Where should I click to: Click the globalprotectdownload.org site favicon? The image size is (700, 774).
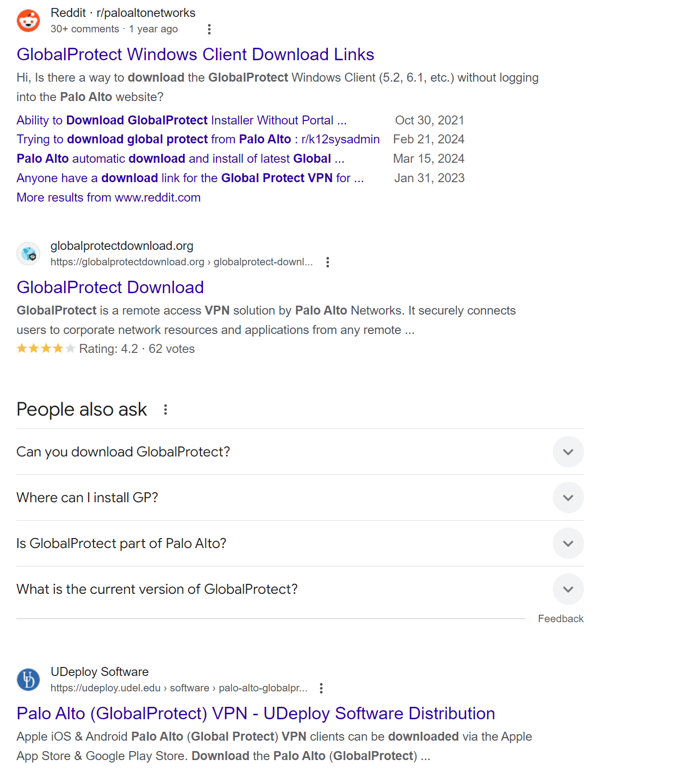(x=28, y=253)
